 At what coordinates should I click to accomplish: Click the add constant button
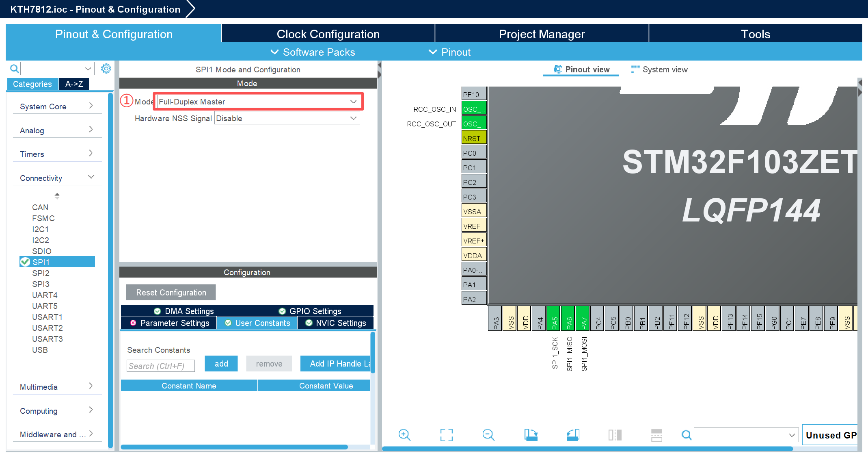point(221,364)
